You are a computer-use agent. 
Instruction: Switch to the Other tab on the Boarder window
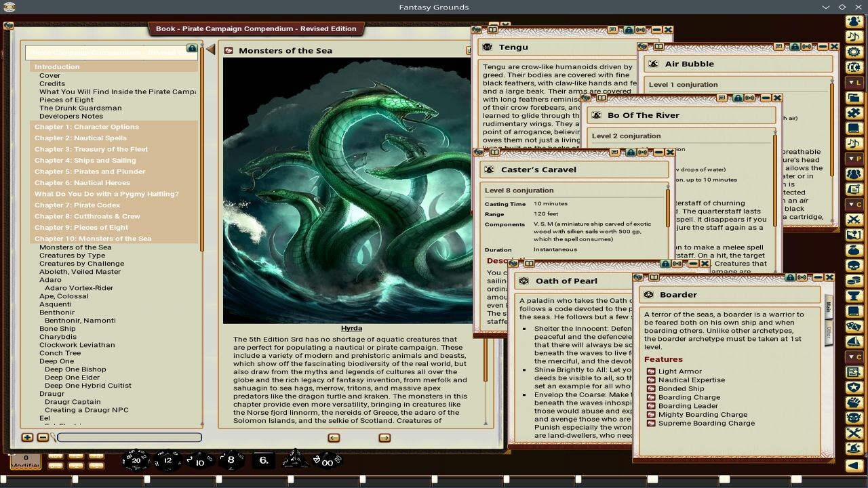pos(829,332)
